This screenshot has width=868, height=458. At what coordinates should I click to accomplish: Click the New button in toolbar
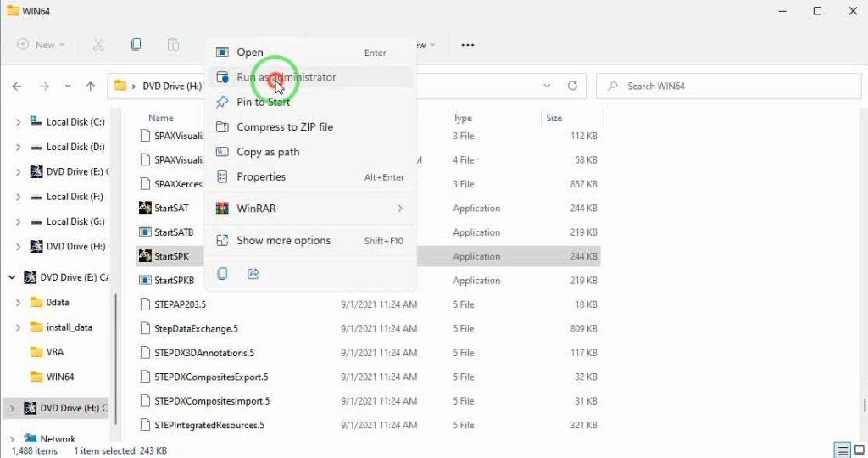(41, 45)
